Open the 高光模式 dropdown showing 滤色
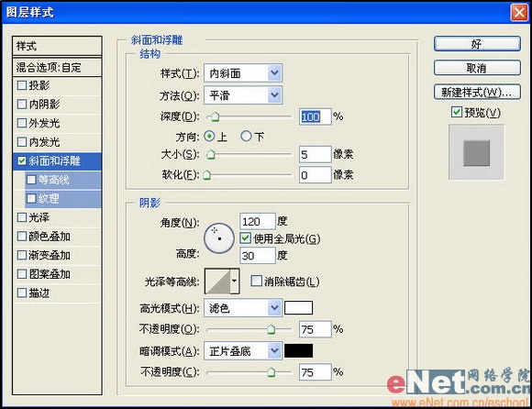The image size is (532, 409). pyautogui.click(x=243, y=308)
